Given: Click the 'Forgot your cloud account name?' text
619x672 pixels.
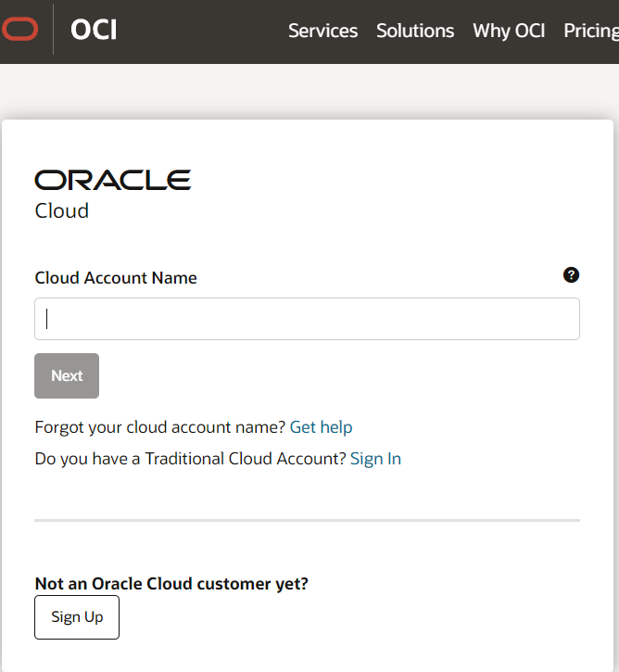Looking at the screenshot, I should click(x=159, y=427).
